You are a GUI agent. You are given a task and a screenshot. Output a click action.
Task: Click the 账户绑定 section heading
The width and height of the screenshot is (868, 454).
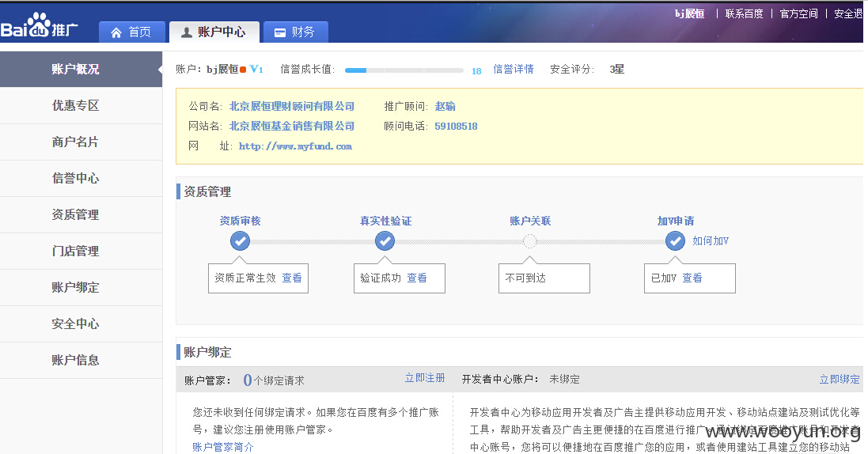point(207,352)
